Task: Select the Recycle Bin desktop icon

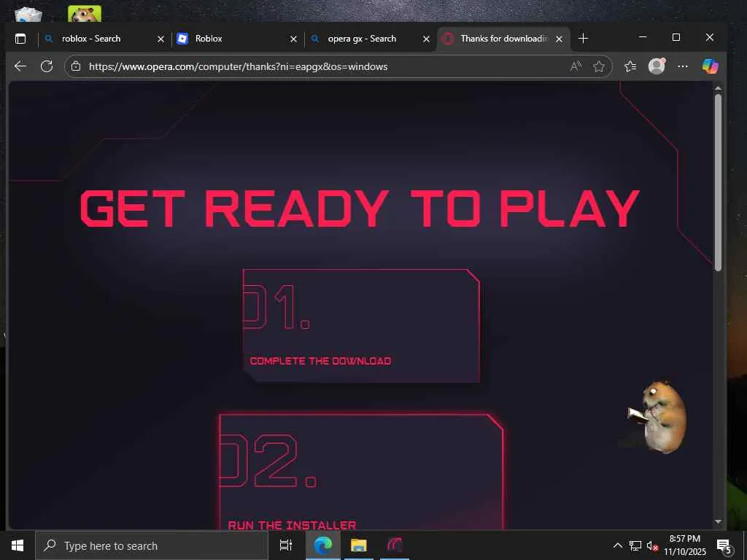Action: (x=28, y=15)
